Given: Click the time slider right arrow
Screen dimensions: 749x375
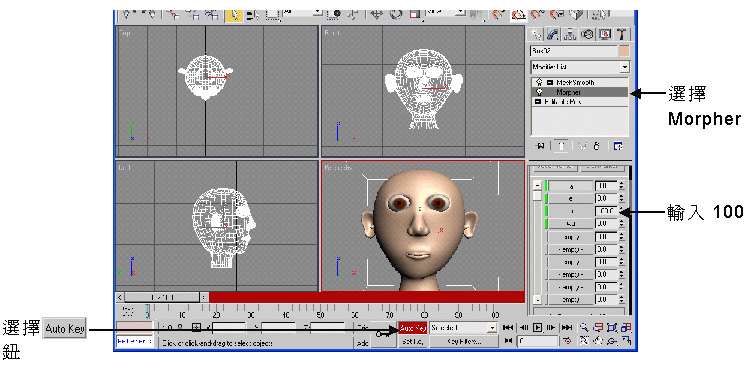Looking at the screenshot, I should [204, 297].
